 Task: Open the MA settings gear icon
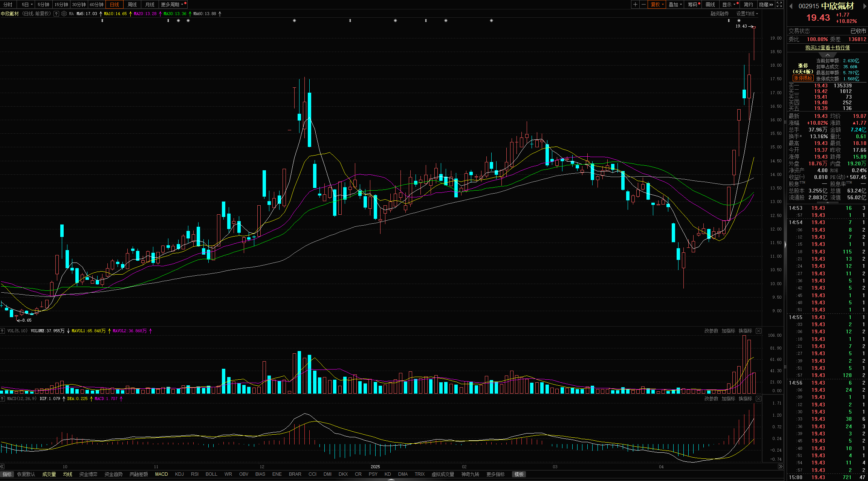click(64, 14)
